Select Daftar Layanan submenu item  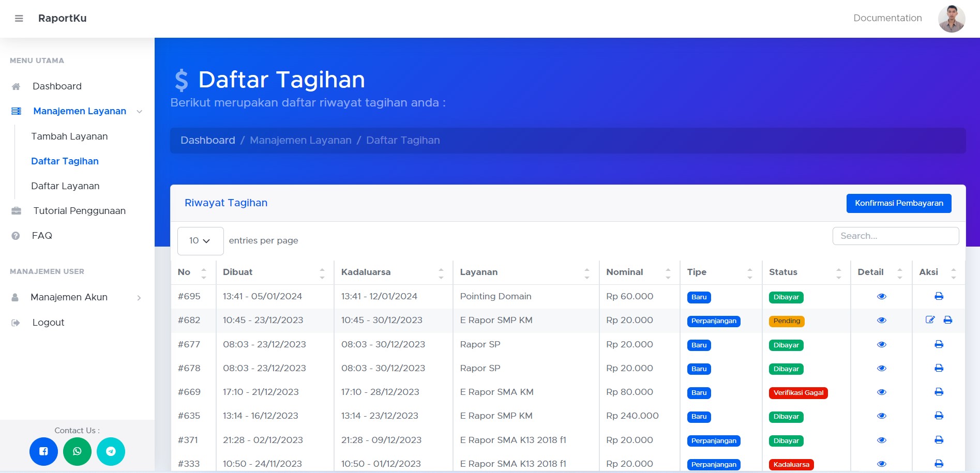point(65,186)
